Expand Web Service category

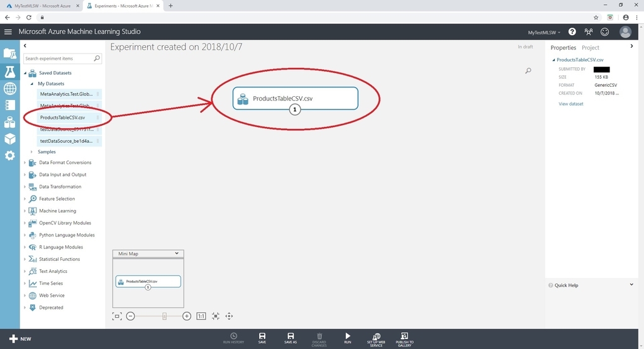(25, 296)
